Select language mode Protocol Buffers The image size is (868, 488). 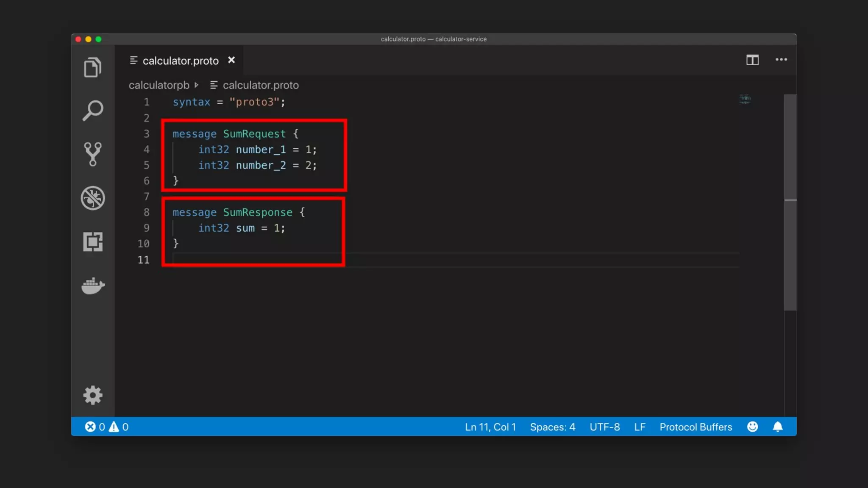[x=696, y=427]
